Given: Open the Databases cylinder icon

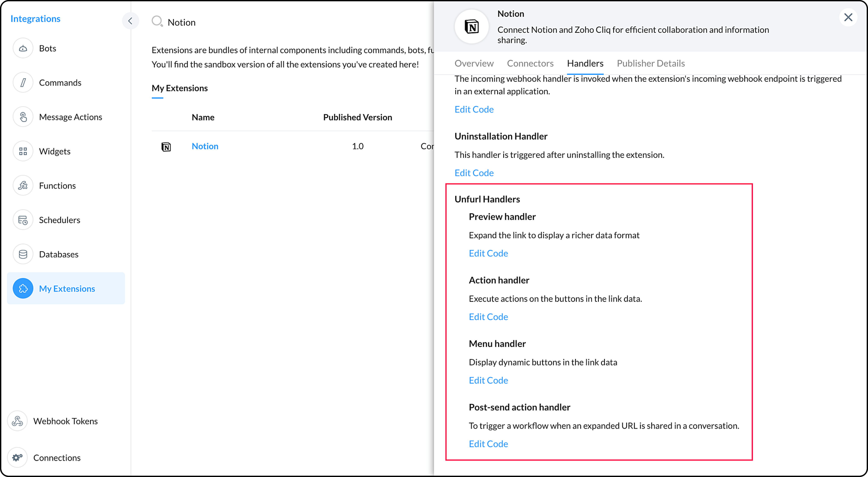Looking at the screenshot, I should [x=23, y=254].
